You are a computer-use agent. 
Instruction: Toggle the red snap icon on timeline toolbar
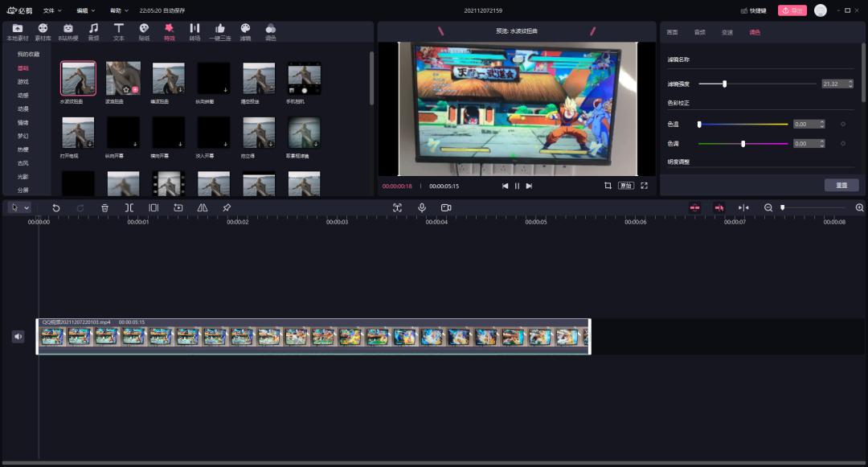coord(693,207)
